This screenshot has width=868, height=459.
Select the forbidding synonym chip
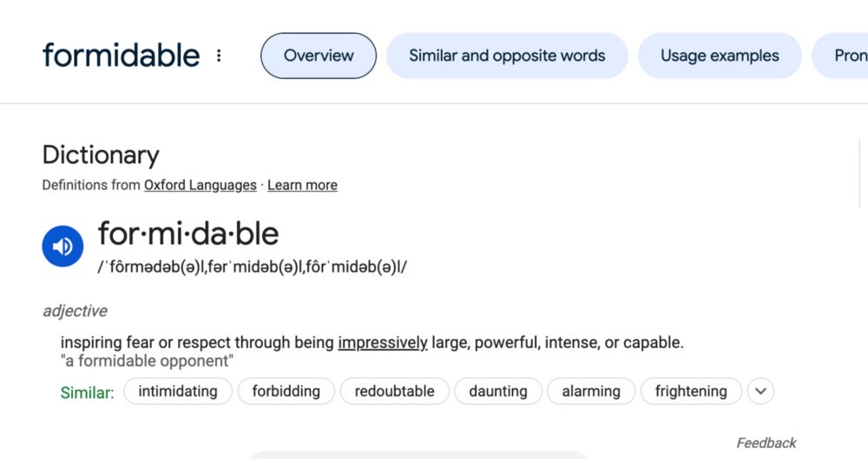286,391
